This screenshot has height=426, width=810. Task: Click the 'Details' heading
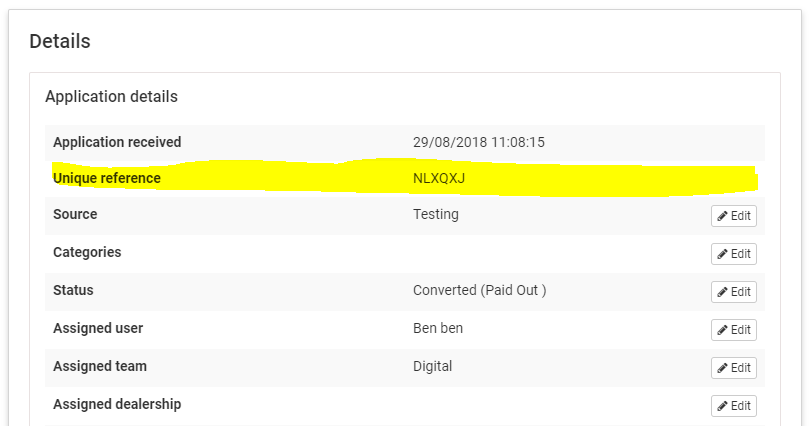click(60, 41)
